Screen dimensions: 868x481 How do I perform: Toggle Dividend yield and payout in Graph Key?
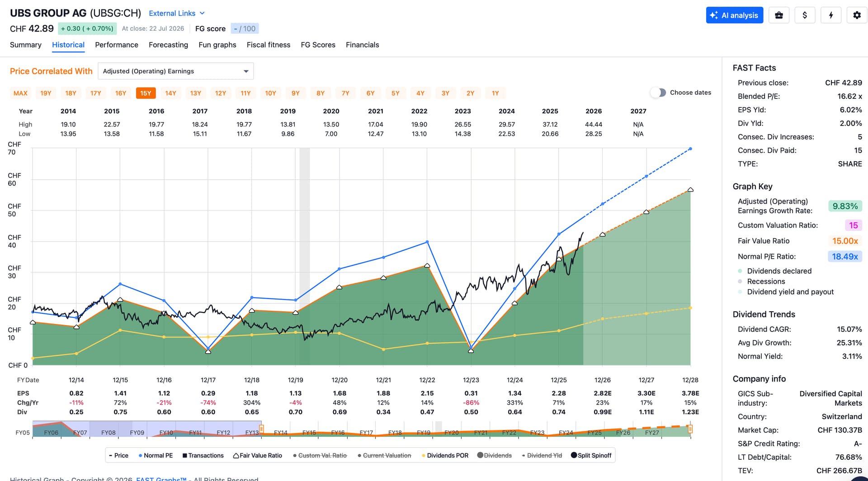[x=786, y=292]
